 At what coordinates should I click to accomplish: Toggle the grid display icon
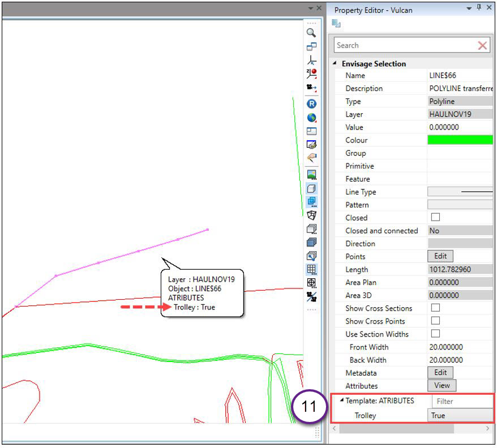311,269
